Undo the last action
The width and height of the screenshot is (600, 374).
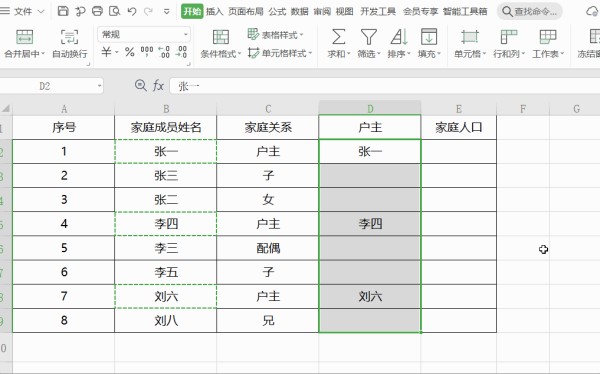[132, 11]
